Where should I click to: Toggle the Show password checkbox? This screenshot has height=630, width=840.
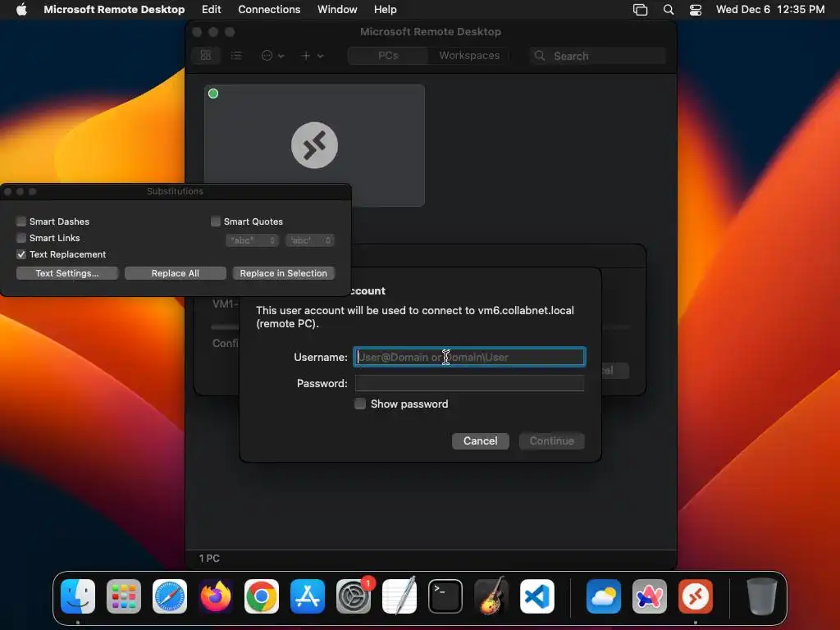tap(361, 404)
